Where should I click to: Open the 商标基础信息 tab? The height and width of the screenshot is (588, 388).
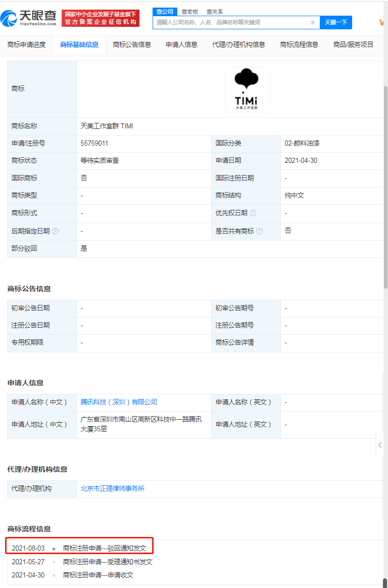[79, 45]
